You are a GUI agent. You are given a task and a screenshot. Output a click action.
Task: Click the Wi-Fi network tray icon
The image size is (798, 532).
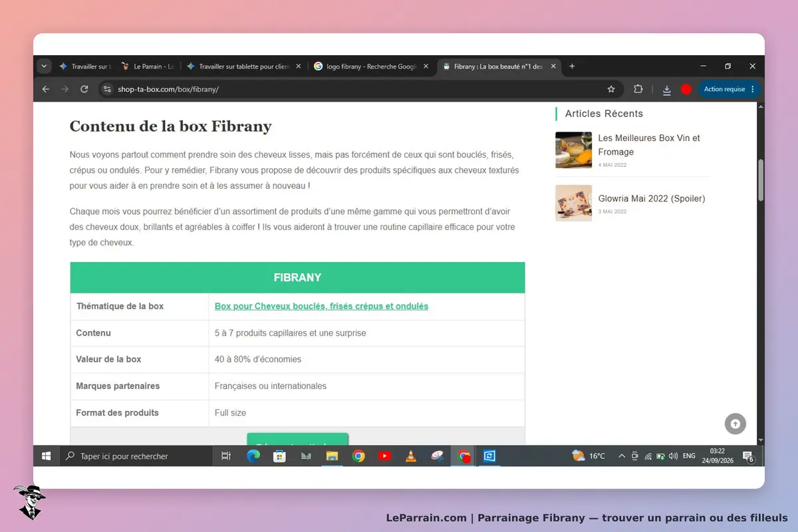(648, 456)
